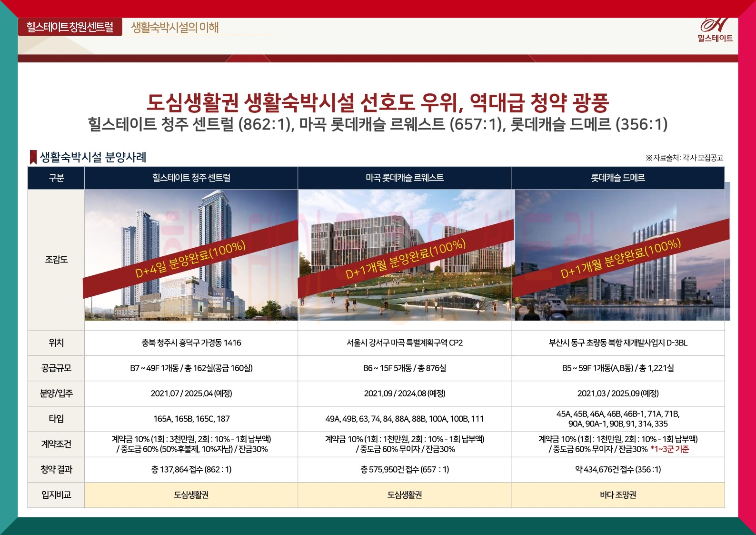
Task: Click the cell '총 137,864 접수 (862 : 1)'
Action: tap(191, 470)
